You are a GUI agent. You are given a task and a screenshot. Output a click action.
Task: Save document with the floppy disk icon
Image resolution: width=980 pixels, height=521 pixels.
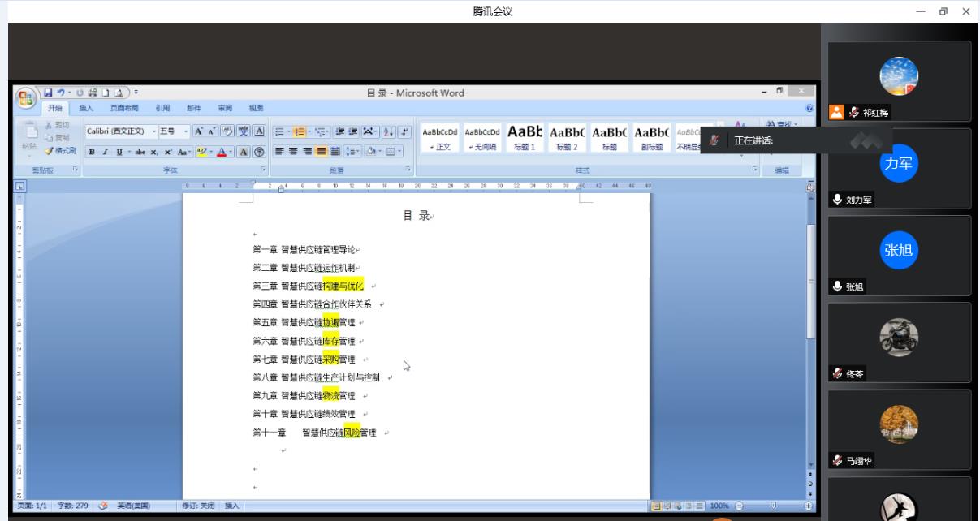(x=50, y=93)
